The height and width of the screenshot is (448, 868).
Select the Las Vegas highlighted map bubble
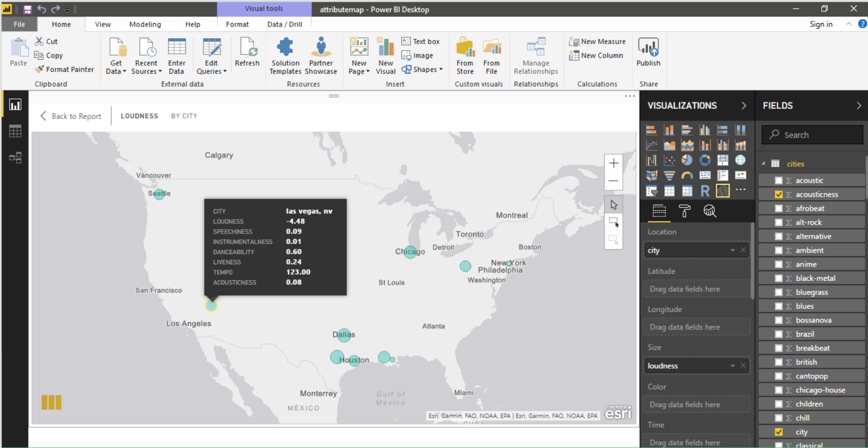click(211, 305)
